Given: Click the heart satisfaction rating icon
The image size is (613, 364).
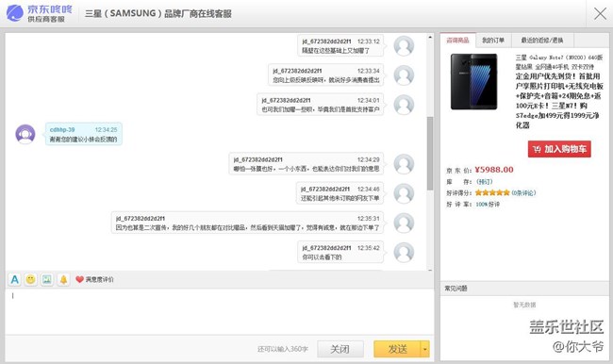Looking at the screenshot, I should pos(79,279).
